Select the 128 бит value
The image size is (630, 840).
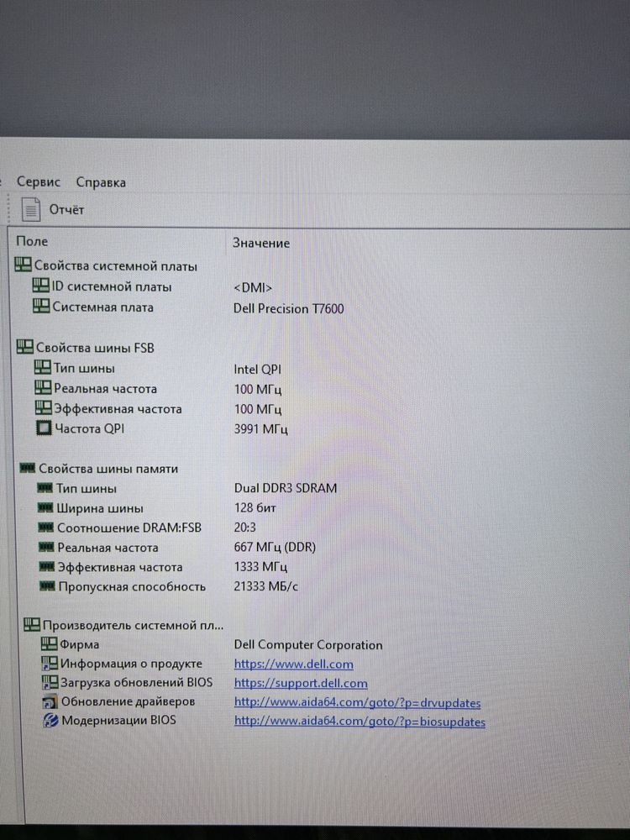(x=255, y=507)
